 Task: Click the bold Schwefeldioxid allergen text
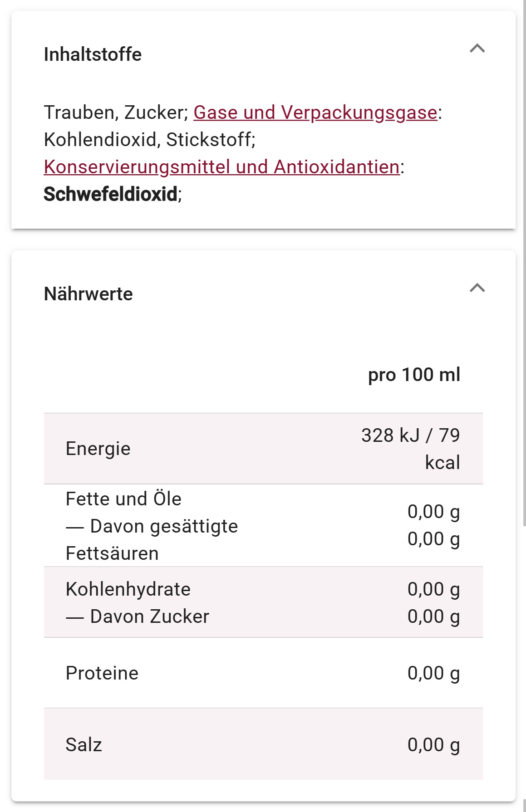(110, 194)
